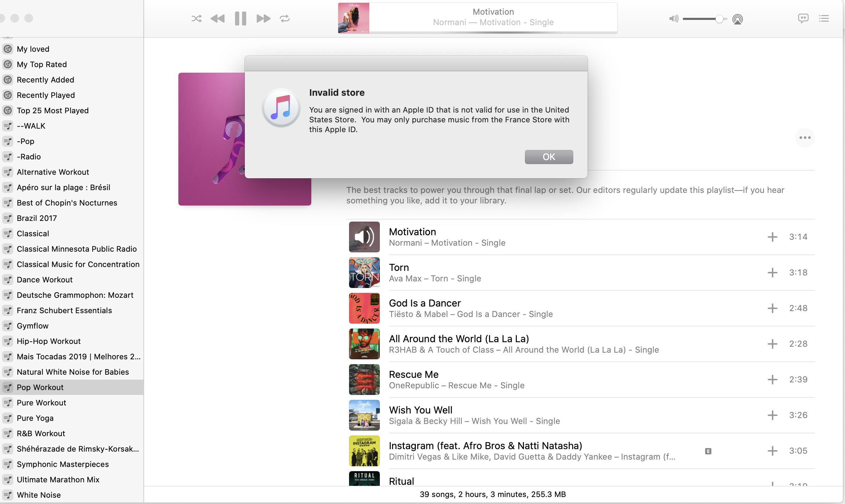The height and width of the screenshot is (504, 845).
Task: Open Pure Yoga playlist
Action: [35, 418]
